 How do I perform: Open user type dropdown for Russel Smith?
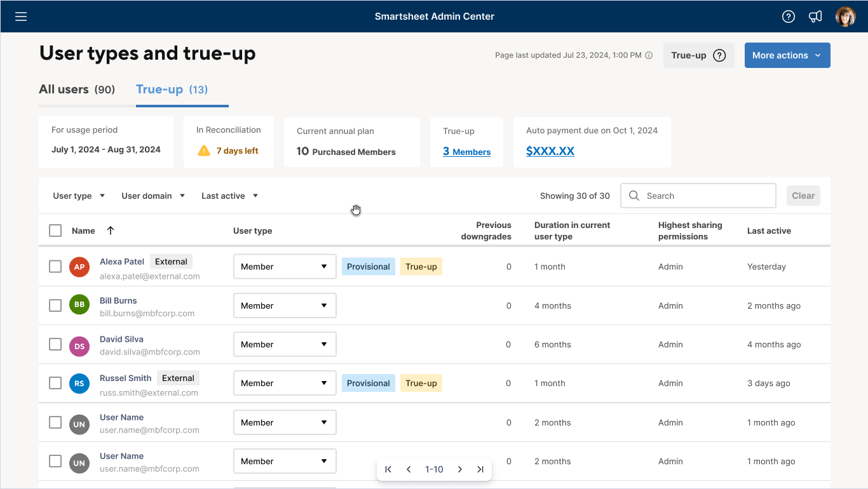[x=285, y=383]
